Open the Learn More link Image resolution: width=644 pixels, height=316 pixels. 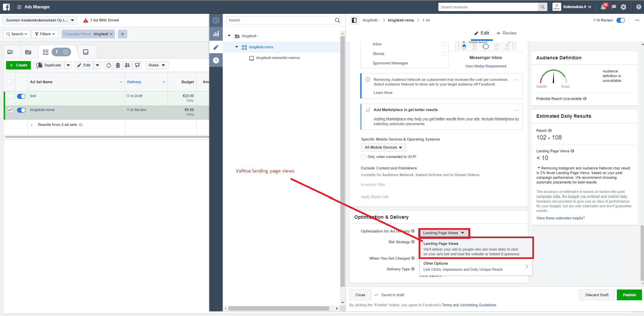point(383,93)
